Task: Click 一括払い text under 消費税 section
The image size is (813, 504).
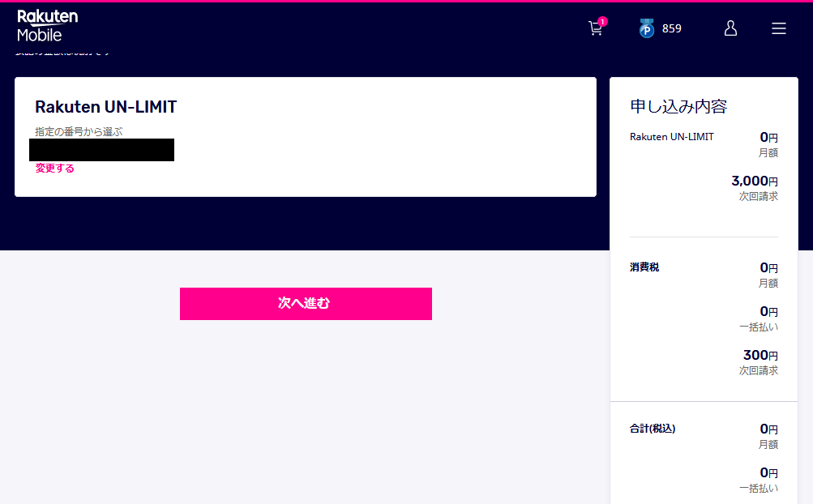Action: tap(759, 327)
